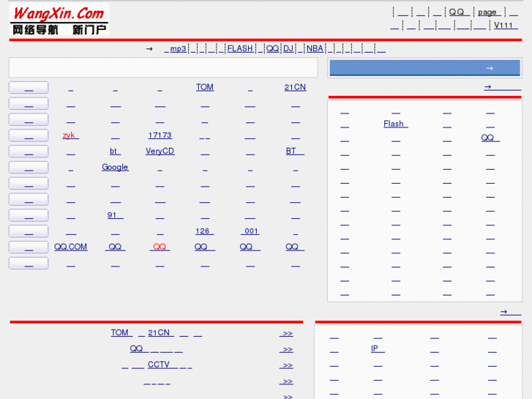This screenshot has width=532, height=399.
Task: Open the uppercase BT link beside VeryCD row
Action: [x=295, y=151]
